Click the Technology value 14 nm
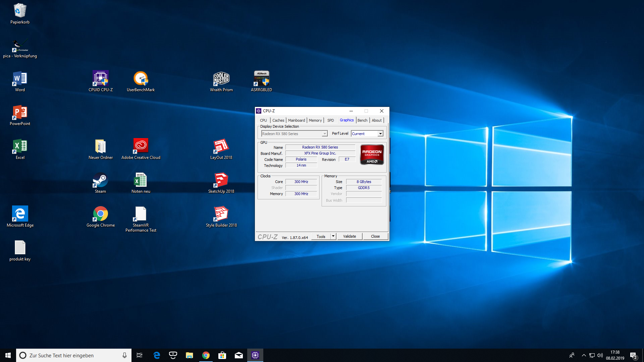644x362 pixels. pos(301,165)
